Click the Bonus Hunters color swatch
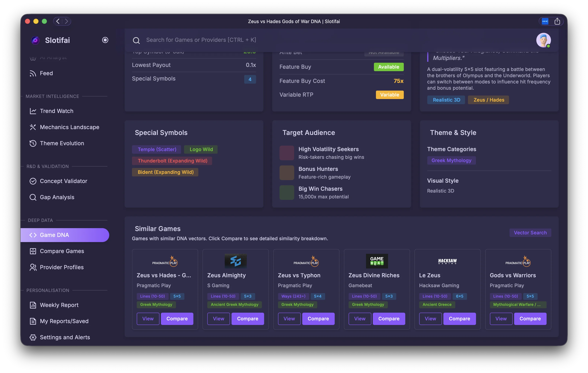Viewport: 588px width, 373px height. coord(287,173)
